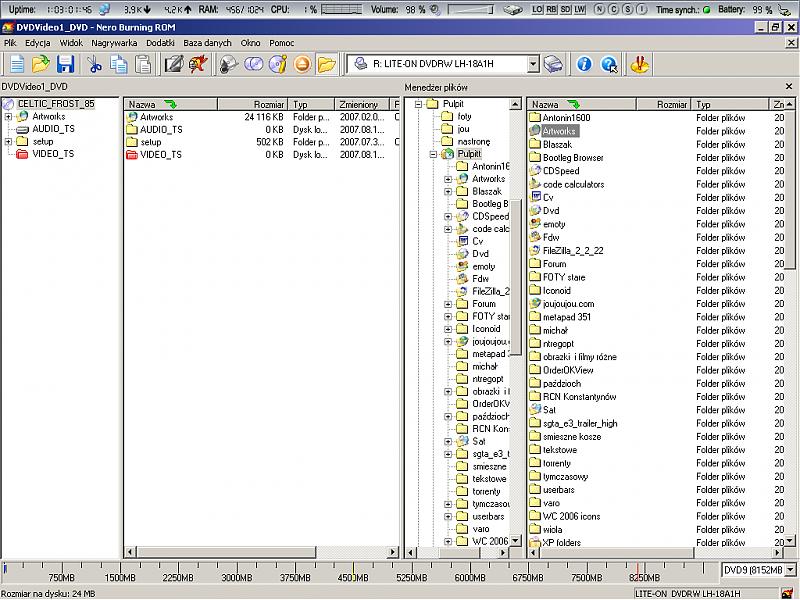Select VIDEO_TS red folder in left tree
The width and height of the screenshot is (800, 600).
point(53,154)
